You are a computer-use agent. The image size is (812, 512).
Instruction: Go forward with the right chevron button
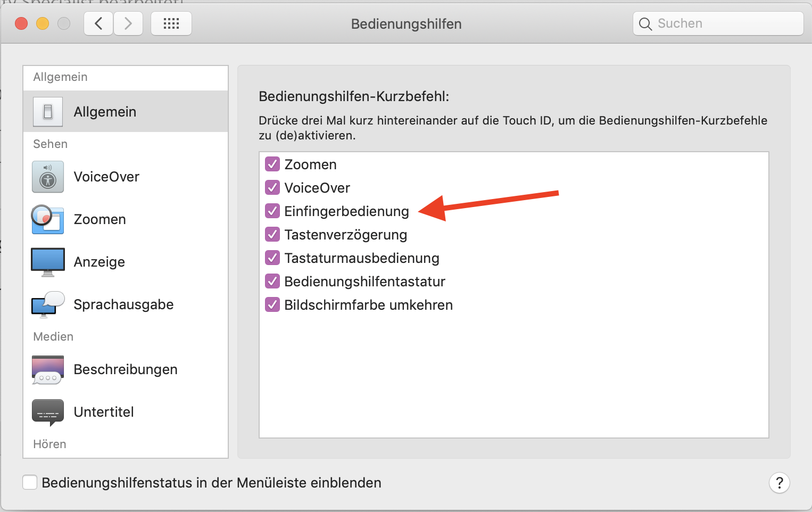coord(128,23)
